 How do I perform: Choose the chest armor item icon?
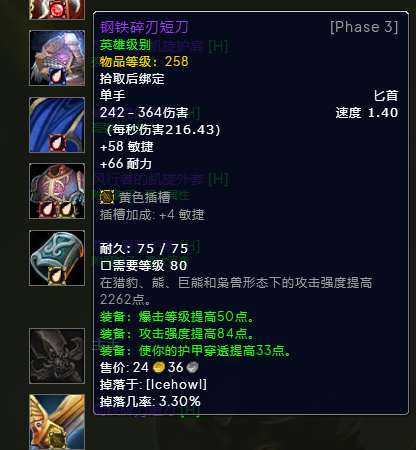[x=57, y=191]
